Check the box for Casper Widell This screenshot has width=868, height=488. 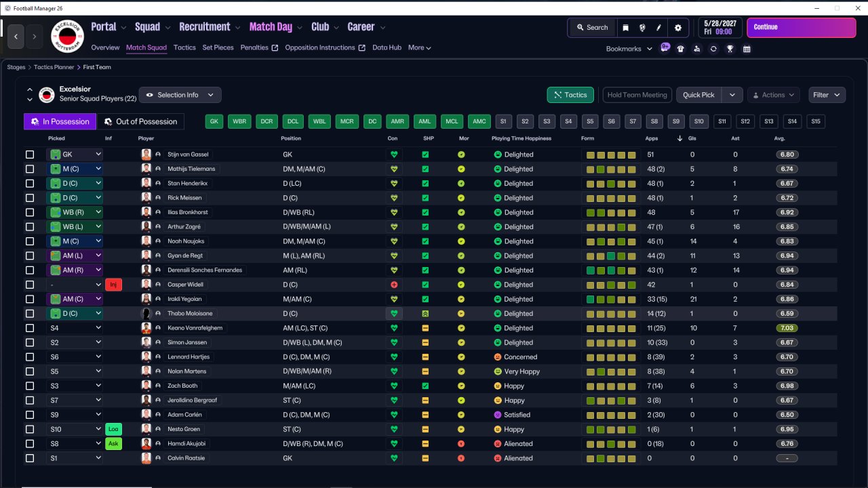tap(30, 285)
